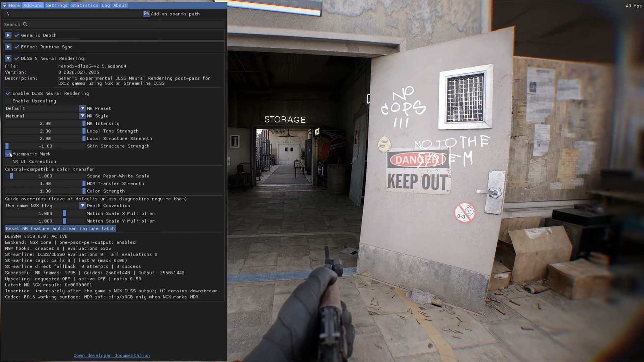
Task: Toggle the DLSS 5 Neural Rendering add-on checkbox
Action: click(x=17, y=58)
